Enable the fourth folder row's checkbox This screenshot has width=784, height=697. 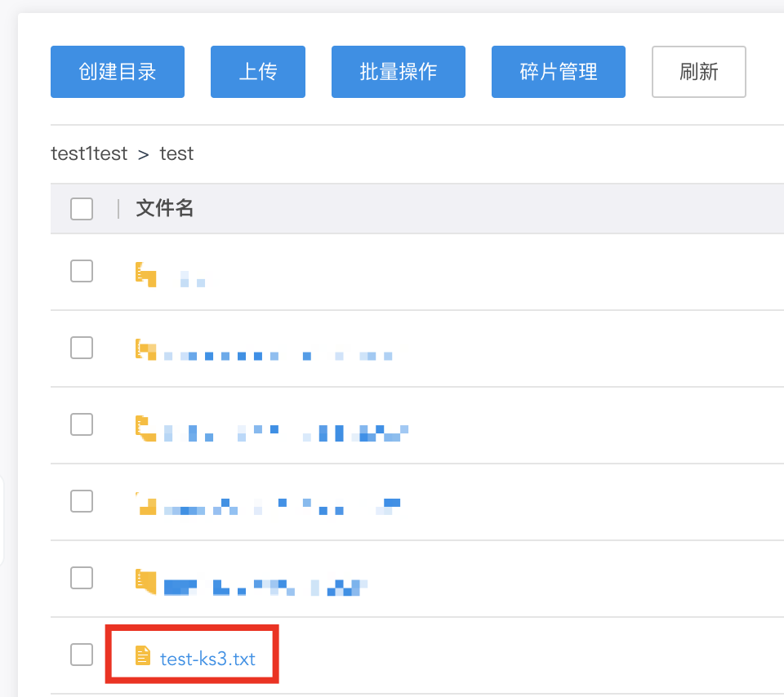[x=82, y=501]
